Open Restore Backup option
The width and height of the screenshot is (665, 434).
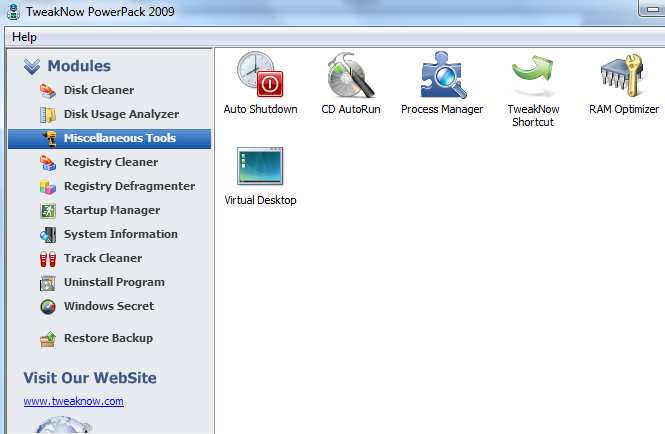[108, 338]
